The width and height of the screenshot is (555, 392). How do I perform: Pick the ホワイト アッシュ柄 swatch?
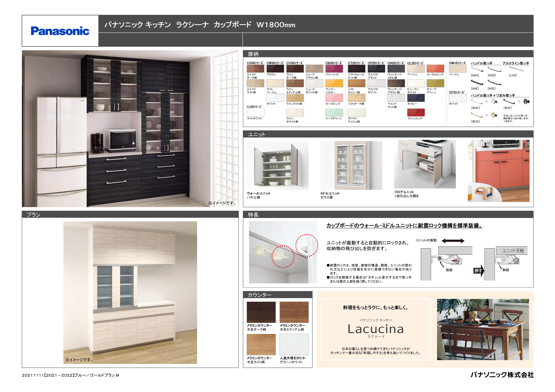(357, 113)
